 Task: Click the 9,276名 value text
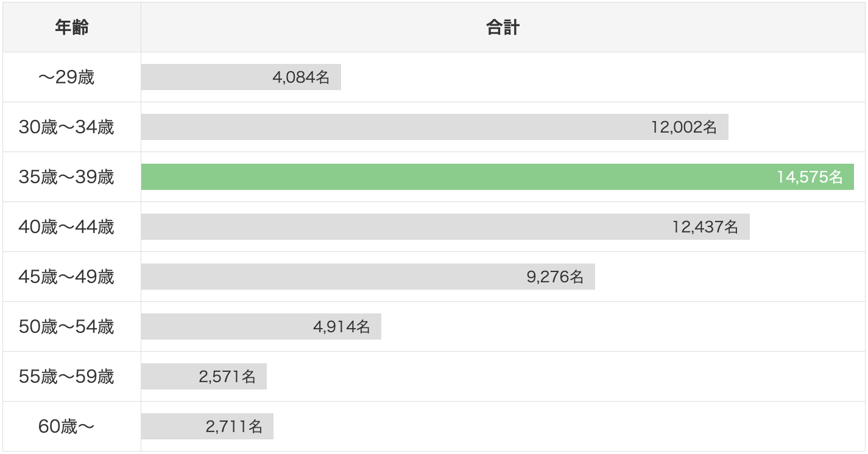555,277
